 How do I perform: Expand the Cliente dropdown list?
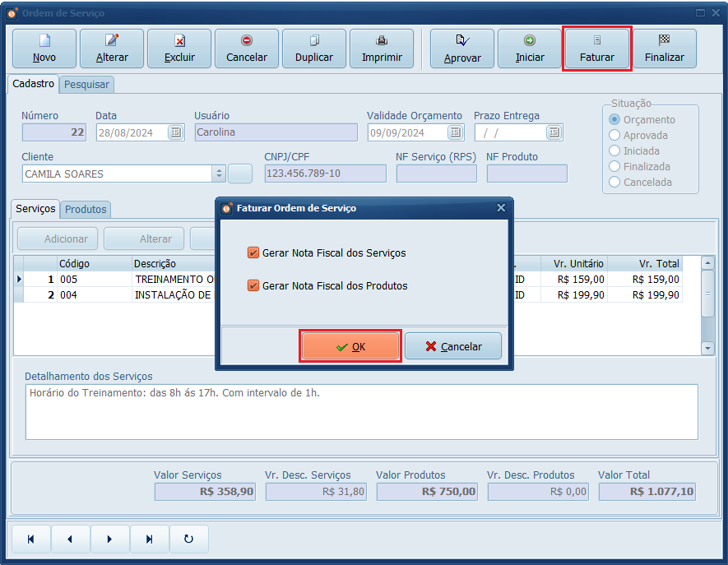(219, 174)
